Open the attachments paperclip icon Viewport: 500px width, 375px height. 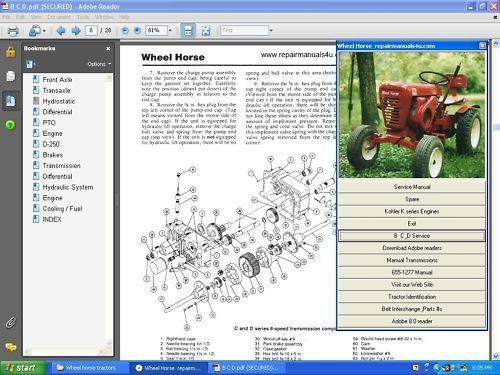[11, 323]
